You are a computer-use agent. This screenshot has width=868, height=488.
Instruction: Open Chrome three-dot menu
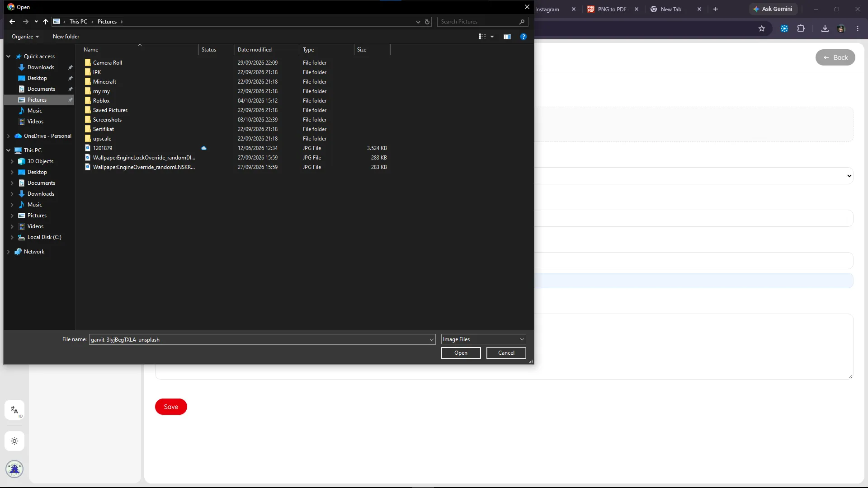[858, 28]
